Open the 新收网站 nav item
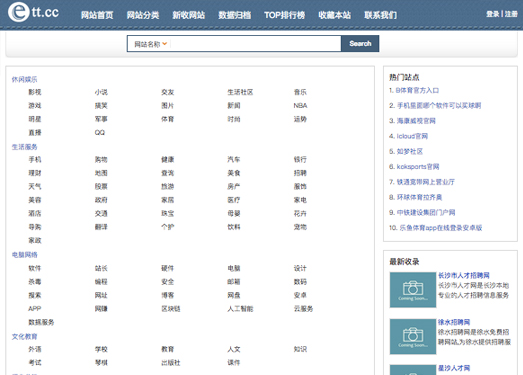Screen dimensions: 523x375 (188, 15)
